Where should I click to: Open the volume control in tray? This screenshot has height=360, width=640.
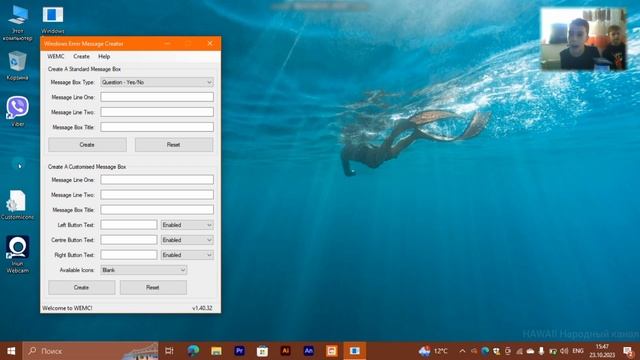pos(564,351)
